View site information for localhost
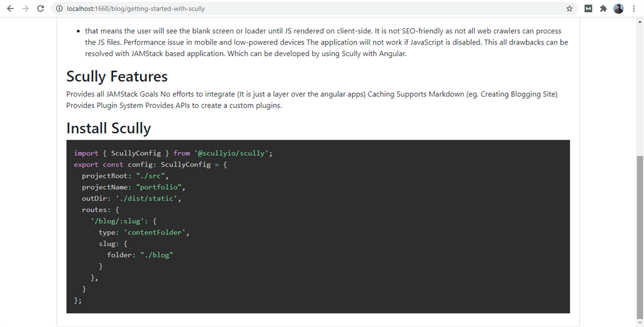This screenshot has width=644, height=327. pos(59,9)
